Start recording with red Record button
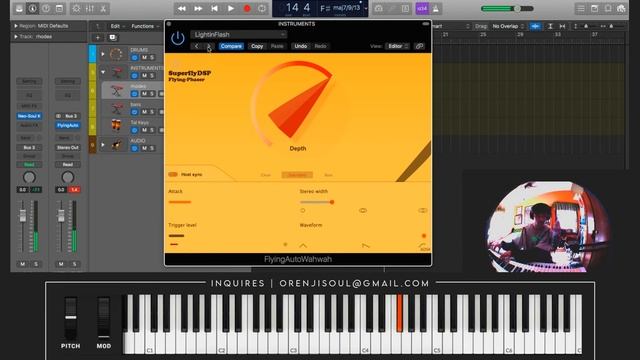Viewport: 640px width, 360px height. click(247, 9)
